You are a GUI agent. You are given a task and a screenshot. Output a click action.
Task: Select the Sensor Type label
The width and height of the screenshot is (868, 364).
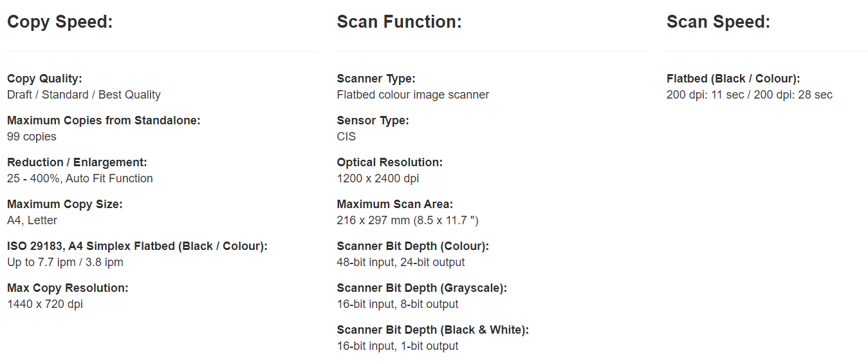click(373, 120)
